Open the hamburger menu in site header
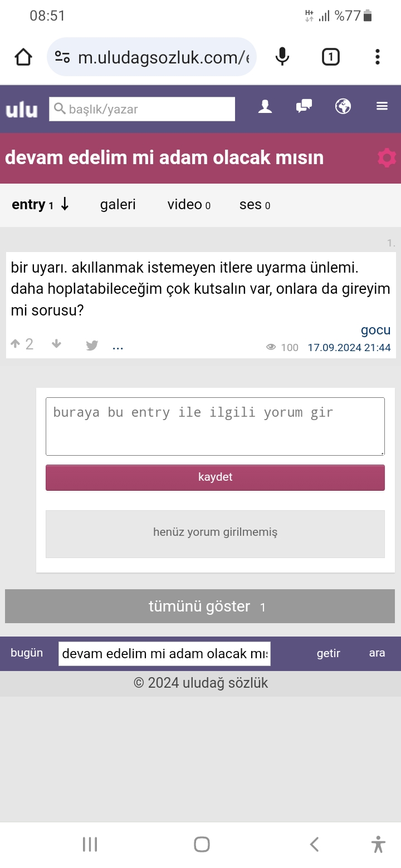Screen dimensions: 401x868 coord(382,106)
